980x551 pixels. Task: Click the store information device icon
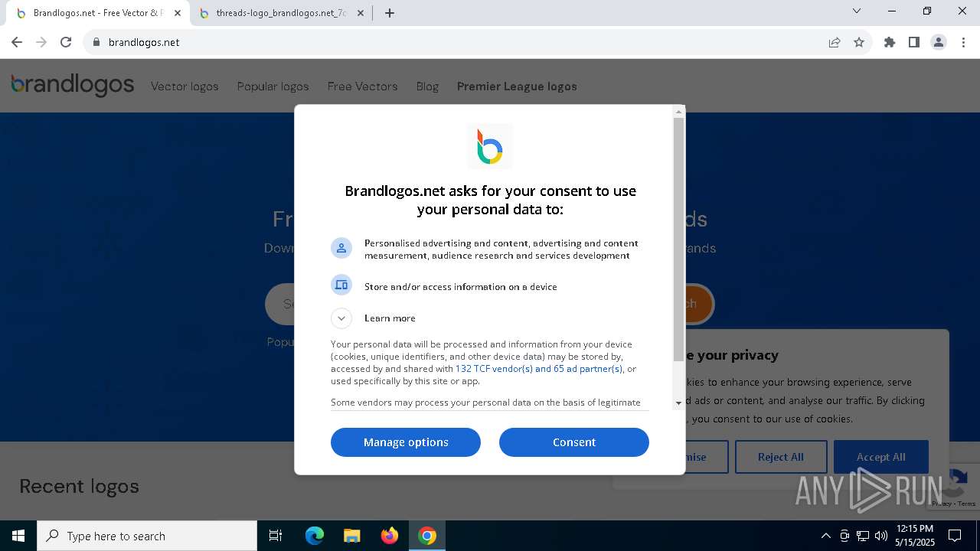click(x=341, y=285)
